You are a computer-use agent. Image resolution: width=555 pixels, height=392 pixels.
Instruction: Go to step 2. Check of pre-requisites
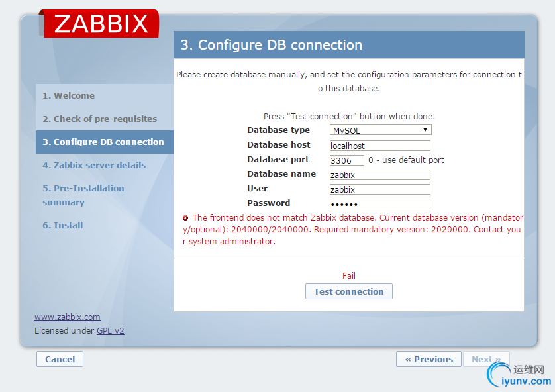pos(100,119)
